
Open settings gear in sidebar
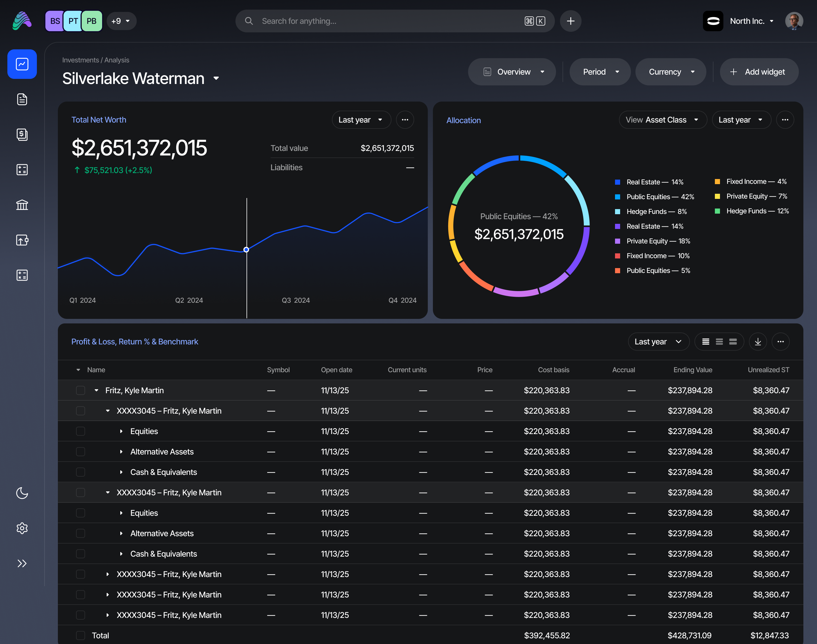[22, 528]
